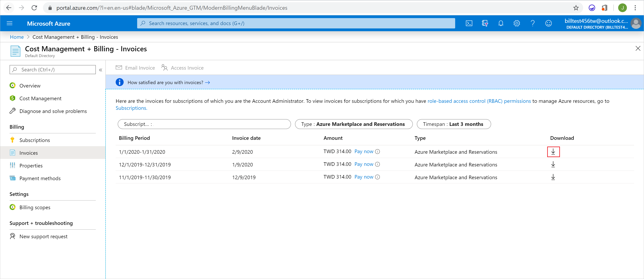644x279 pixels.
Task: Click the Billing scopes settings icon
Action: [x=13, y=207]
